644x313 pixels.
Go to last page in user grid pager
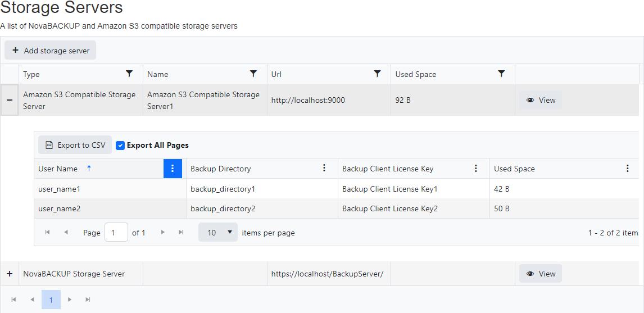point(181,233)
